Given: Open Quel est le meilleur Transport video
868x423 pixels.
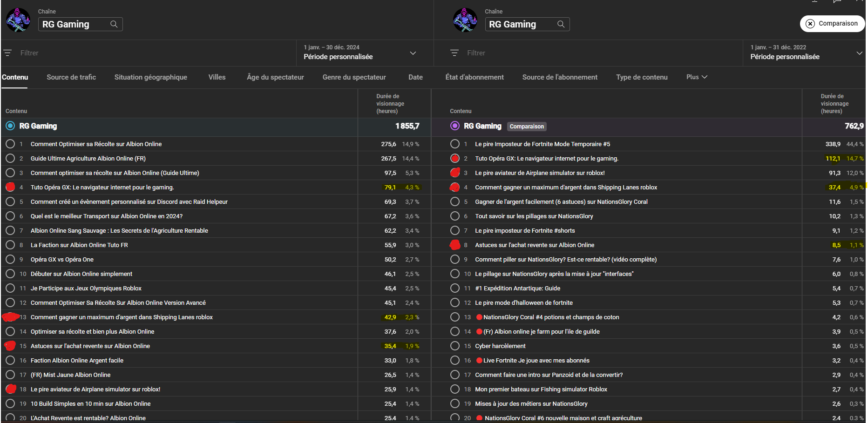Looking at the screenshot, I should tap(107, 216).
